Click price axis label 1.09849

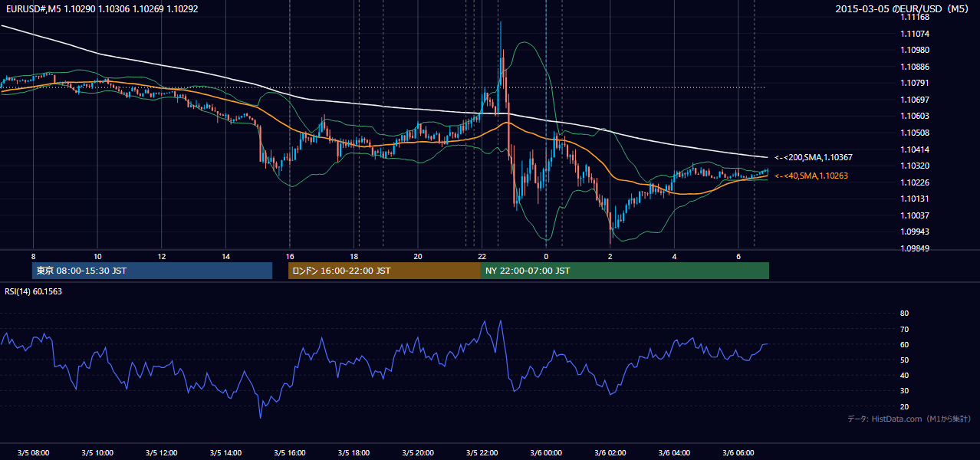pos(916,248)
